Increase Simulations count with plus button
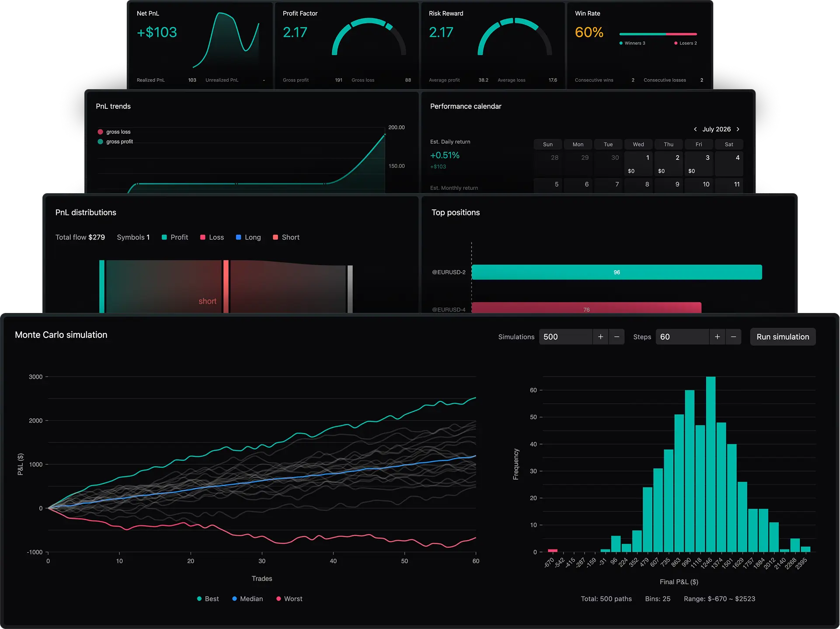The image size is (840, 629). (600, 337)
